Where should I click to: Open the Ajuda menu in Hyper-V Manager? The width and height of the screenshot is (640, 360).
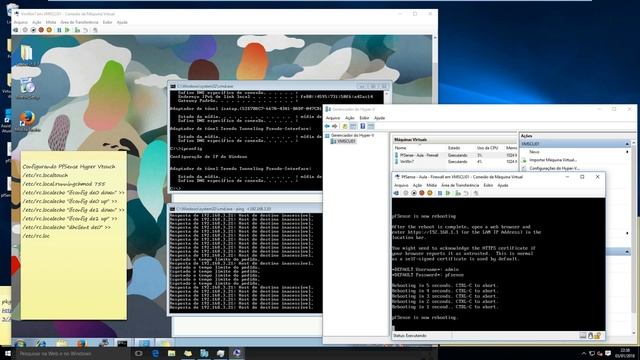[380, 118]
